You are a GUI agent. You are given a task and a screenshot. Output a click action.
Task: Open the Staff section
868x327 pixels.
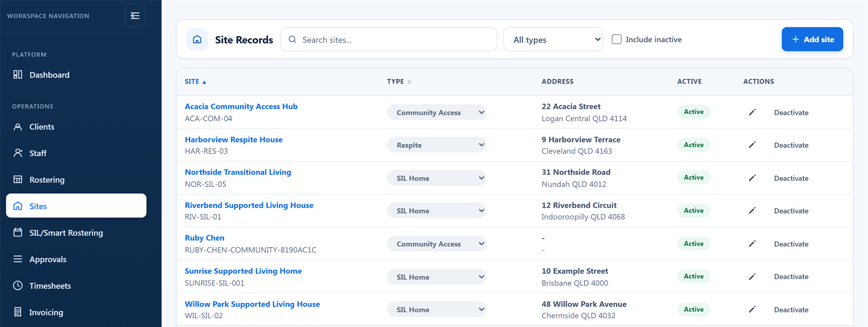(x=76, y=153)
